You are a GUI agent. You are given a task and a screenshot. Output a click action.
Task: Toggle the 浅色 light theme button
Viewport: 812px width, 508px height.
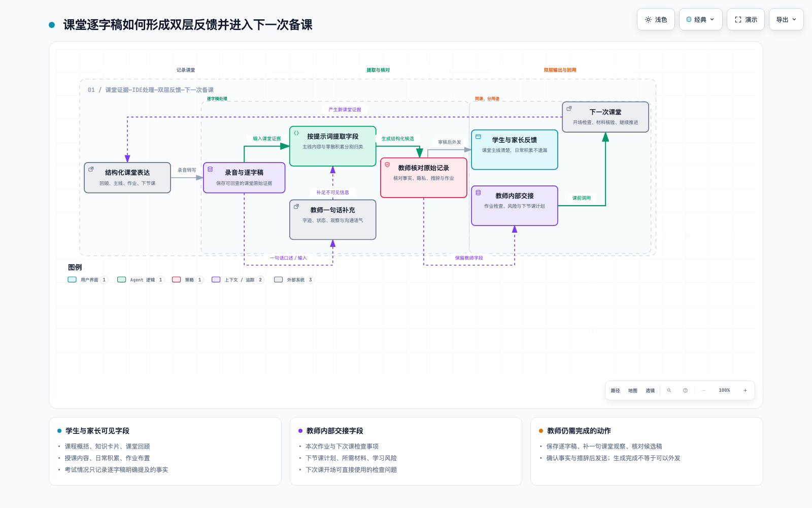656,19
